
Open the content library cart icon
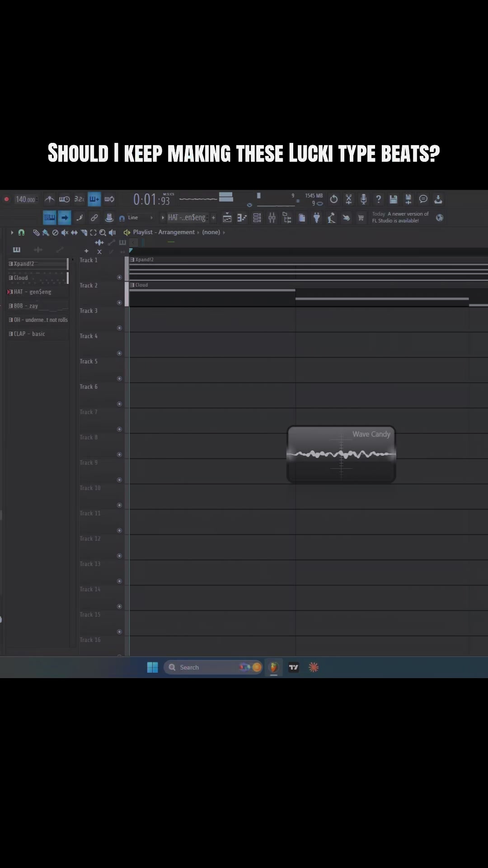click(x=361, y=218)
